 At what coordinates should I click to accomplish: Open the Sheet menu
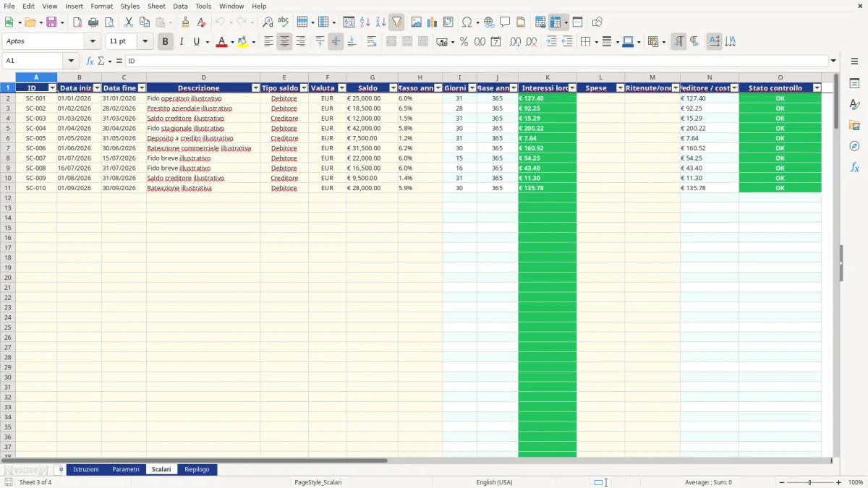(x=156, y=6)
